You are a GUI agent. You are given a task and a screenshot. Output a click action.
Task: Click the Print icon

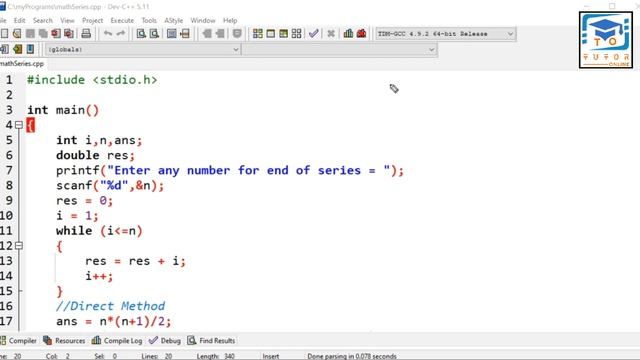86,33
